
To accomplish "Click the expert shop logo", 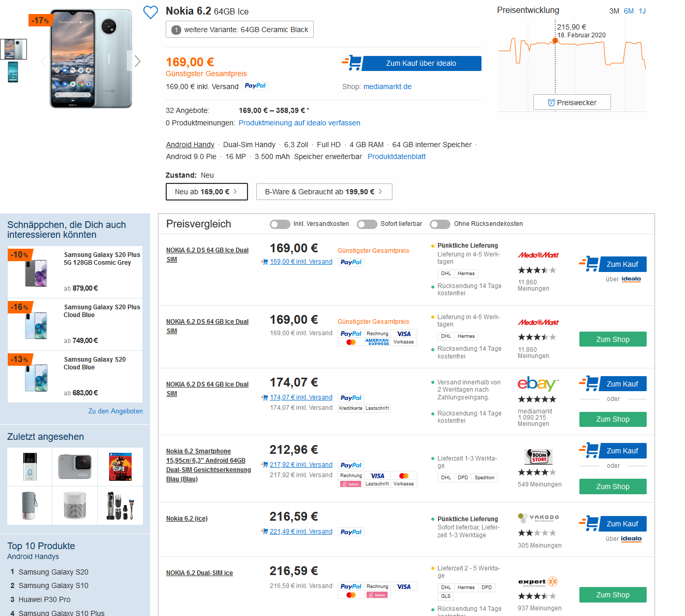I will click(x=538, y=582).
